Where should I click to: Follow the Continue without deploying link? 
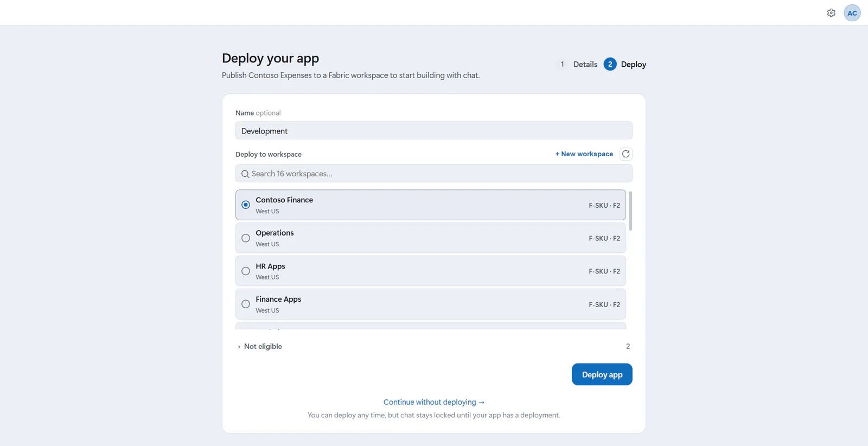(x=434, y=402)
